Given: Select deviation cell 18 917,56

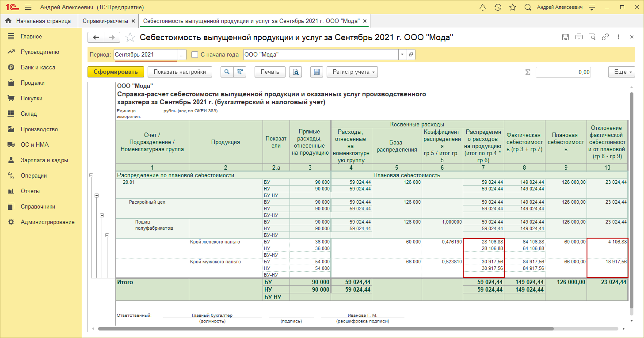Looking at the screenshot, I should 607,262.
